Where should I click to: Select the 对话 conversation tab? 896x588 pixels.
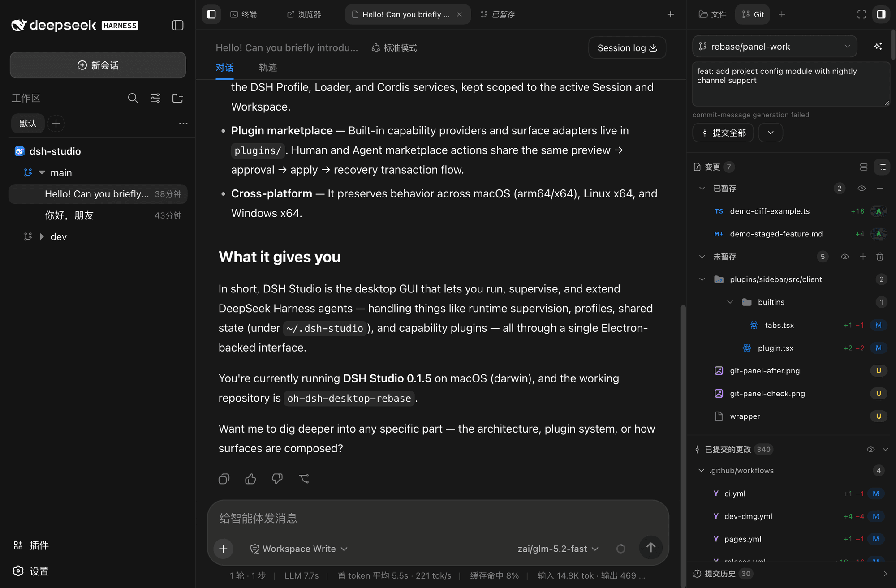pos(224,68)
